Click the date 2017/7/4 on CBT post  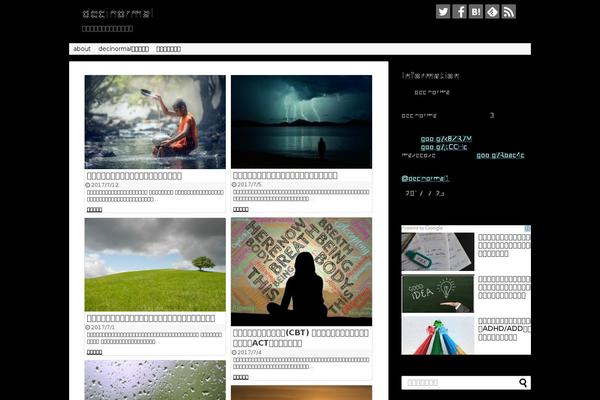click(x=249, y=352)
